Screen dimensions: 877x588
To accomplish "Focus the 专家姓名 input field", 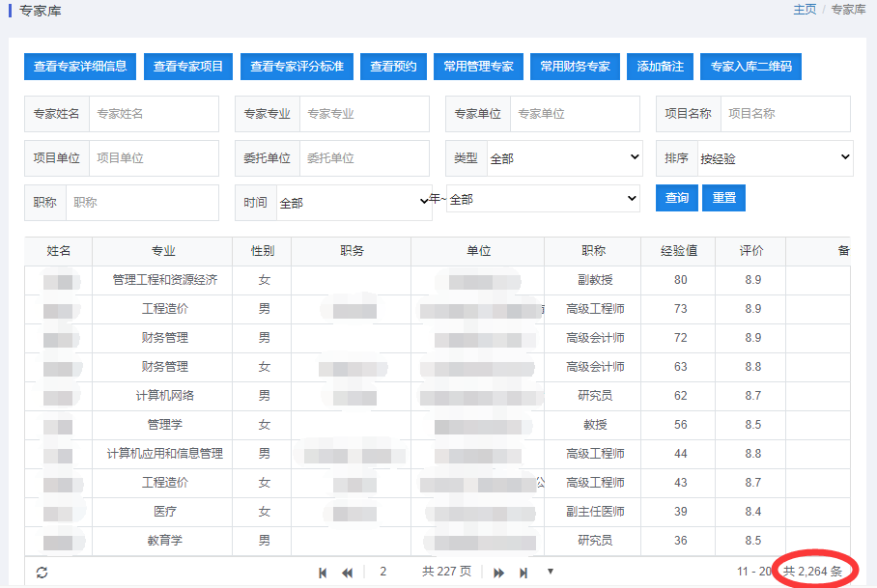I will (x=153, y=114).
